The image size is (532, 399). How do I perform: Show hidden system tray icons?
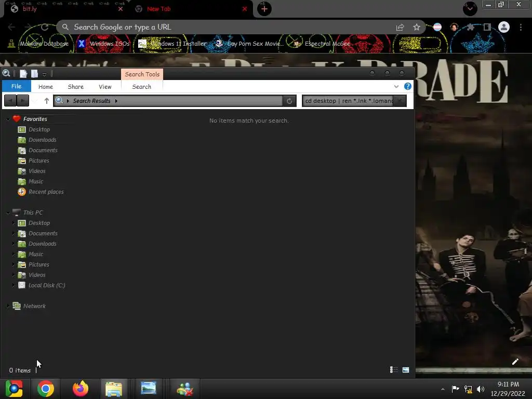443,389
